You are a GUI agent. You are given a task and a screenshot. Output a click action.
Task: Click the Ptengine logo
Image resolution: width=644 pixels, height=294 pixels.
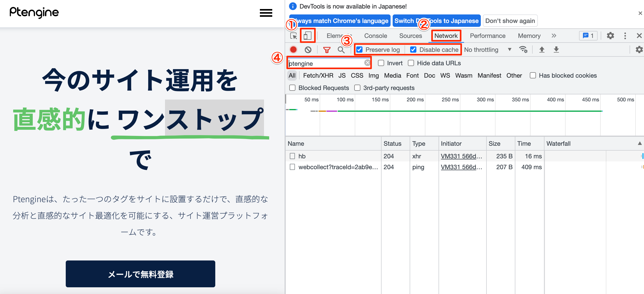click(x=34, y=13)
